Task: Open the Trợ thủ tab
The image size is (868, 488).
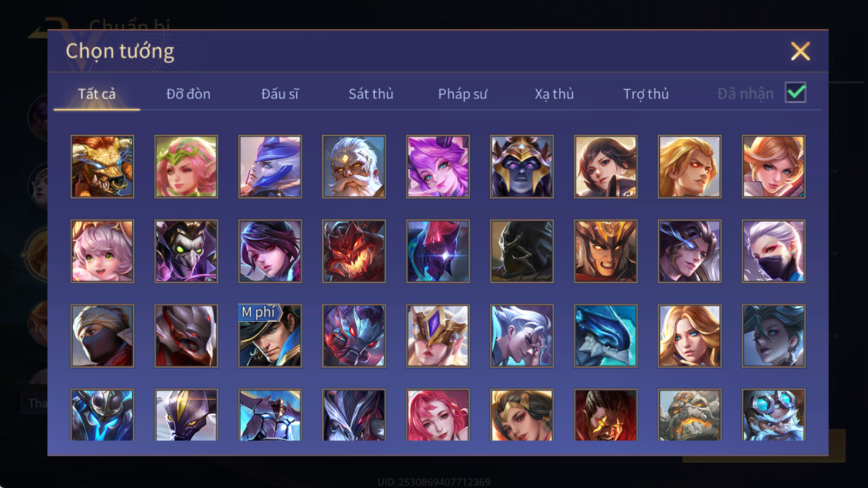Action: 646,94
